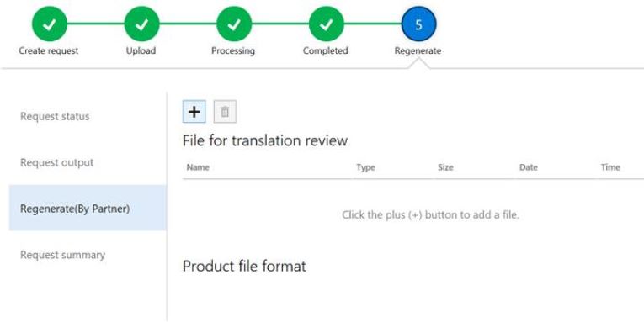
Task: Sort by the Name column header
Action: [198, 167]
